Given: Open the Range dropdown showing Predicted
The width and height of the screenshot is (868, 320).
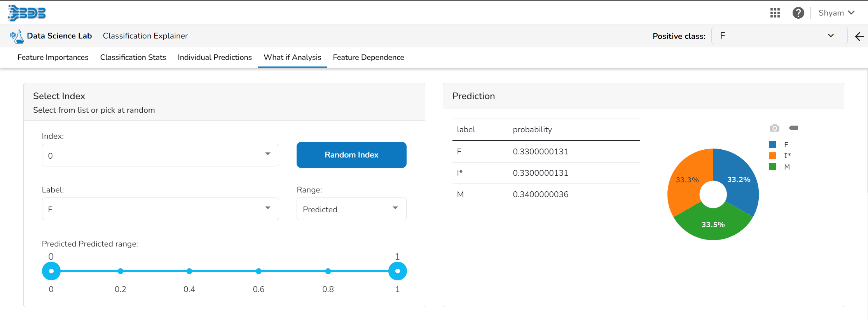Looking at the screenshot, I should pyautogui.click(x=351, y=209).
